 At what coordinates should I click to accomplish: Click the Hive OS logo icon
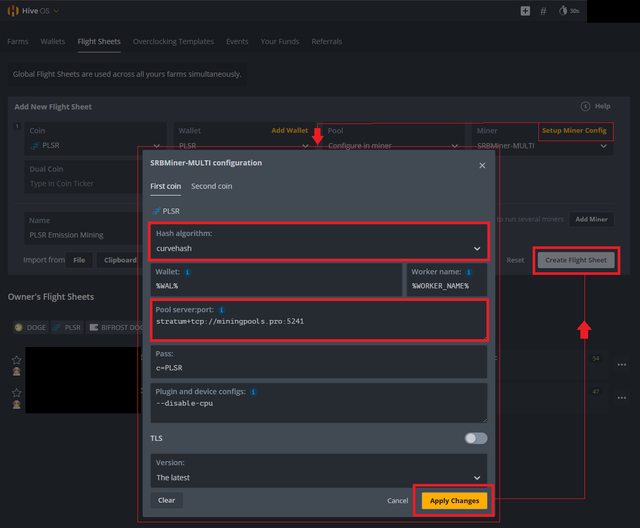point(13,11)
